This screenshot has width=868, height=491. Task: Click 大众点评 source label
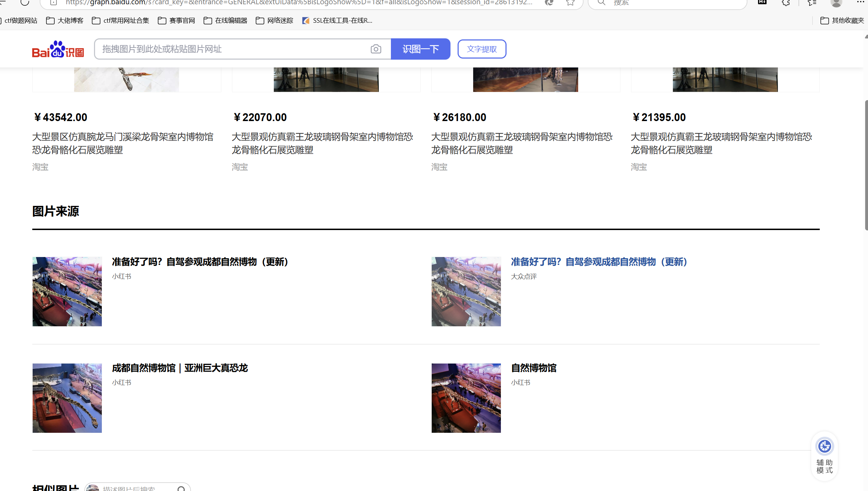tap(524, 277)
